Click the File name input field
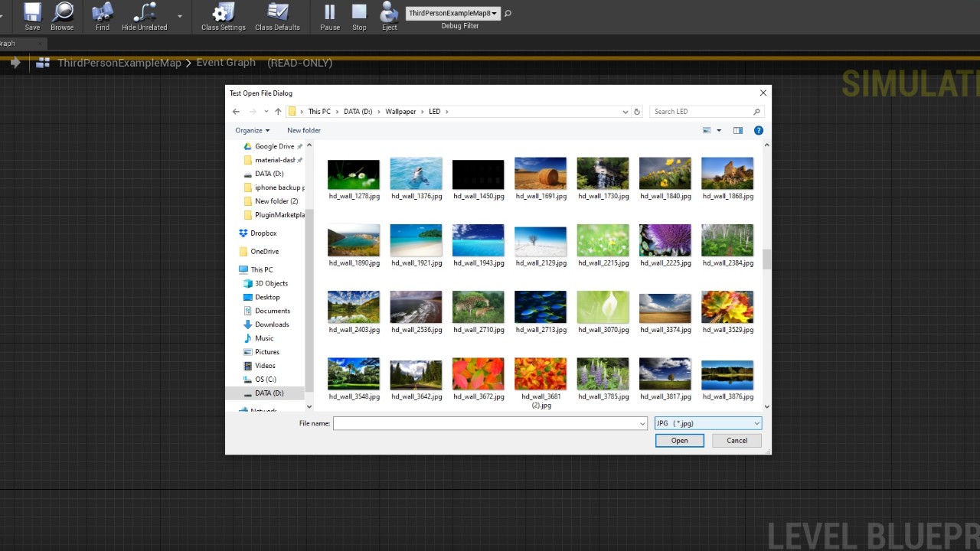The height and width of the screenshot is (551, 980). 485,423
